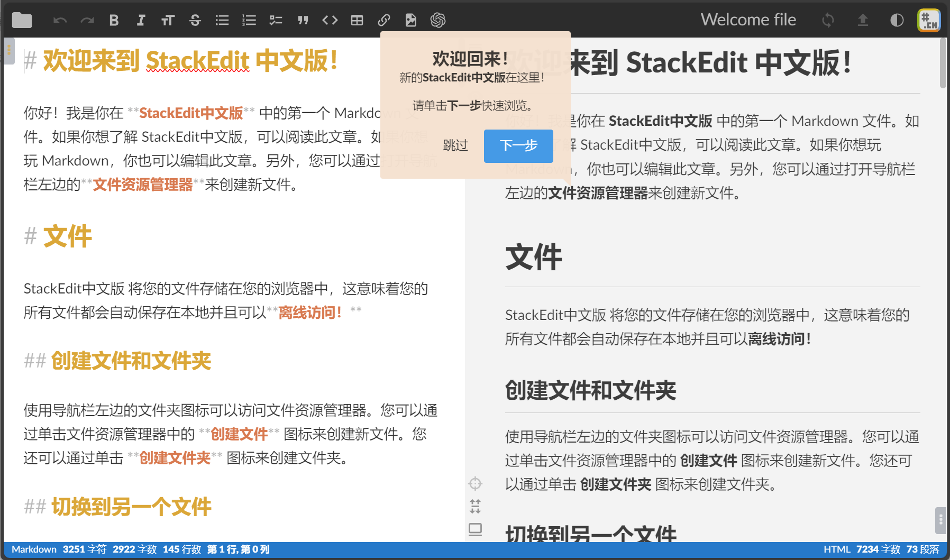Open the right sidebar handle
Viewport: 950px width, 560px height.
(940, 520)
